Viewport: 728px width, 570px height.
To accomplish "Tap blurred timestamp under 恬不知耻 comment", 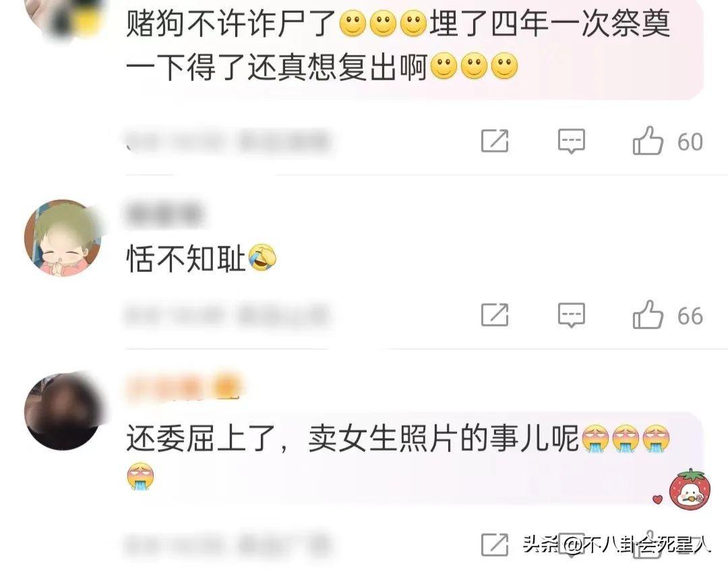I will 226,315.
